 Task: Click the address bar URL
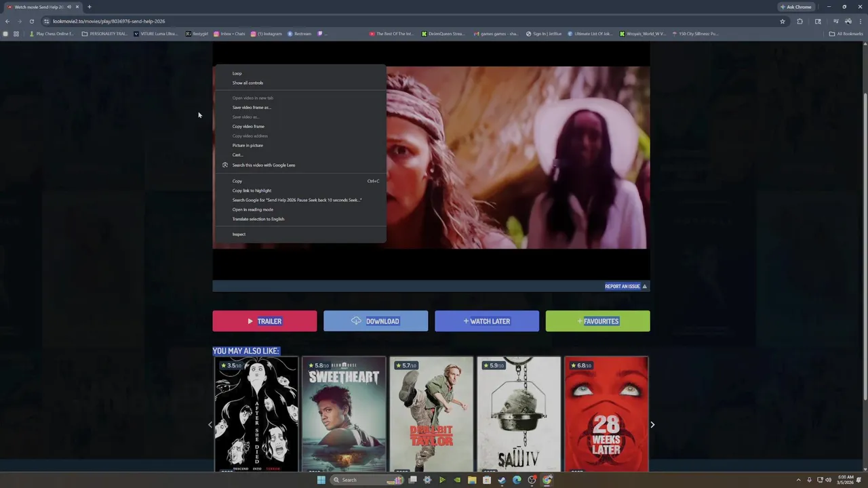pos(108,21)
